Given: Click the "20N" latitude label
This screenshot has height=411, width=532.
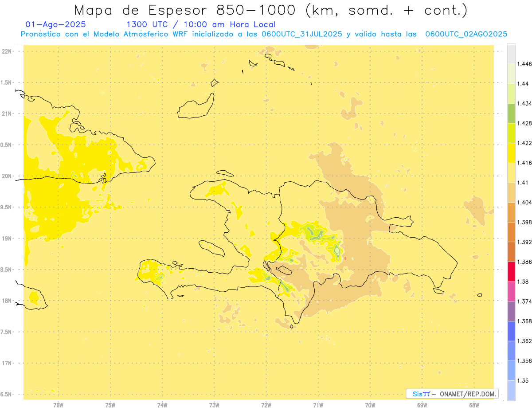Looking at the screenshot, I should click(x=7, y=176).
